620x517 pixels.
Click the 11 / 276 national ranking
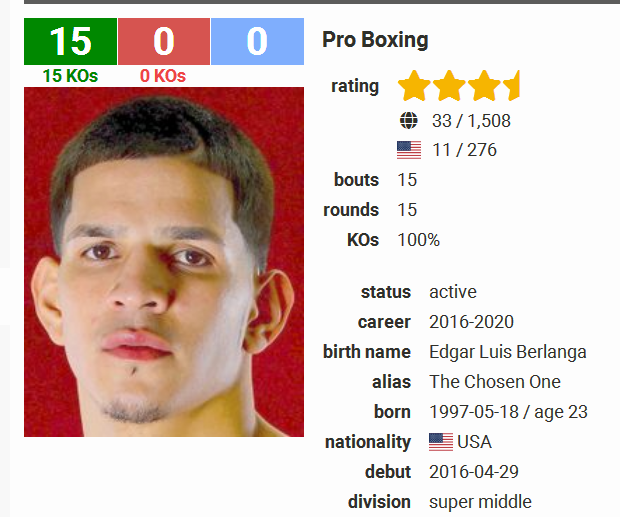click(x=464, y=150)
